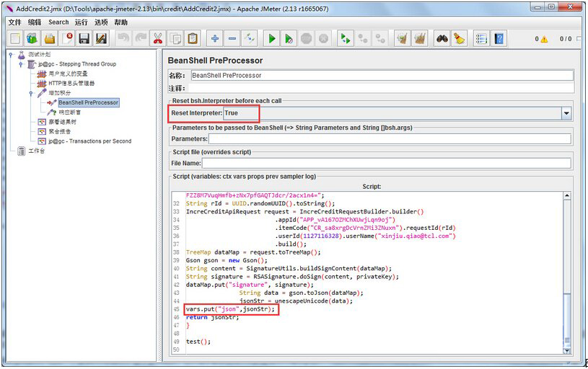This screenshot has height=369, width=588.
Task: Open the Reset Interpreter dropdown
Action: coord(566,113)
